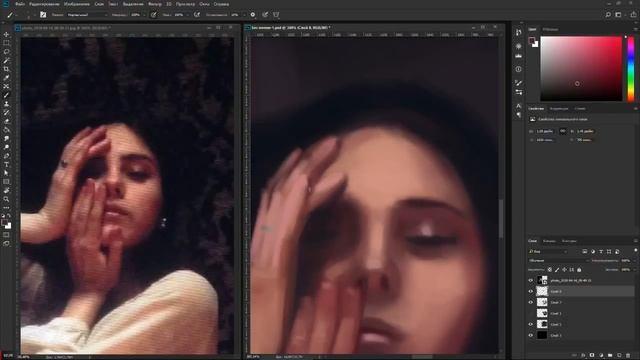
Task: Select the Path Selection tool
Action: (6, 173)
